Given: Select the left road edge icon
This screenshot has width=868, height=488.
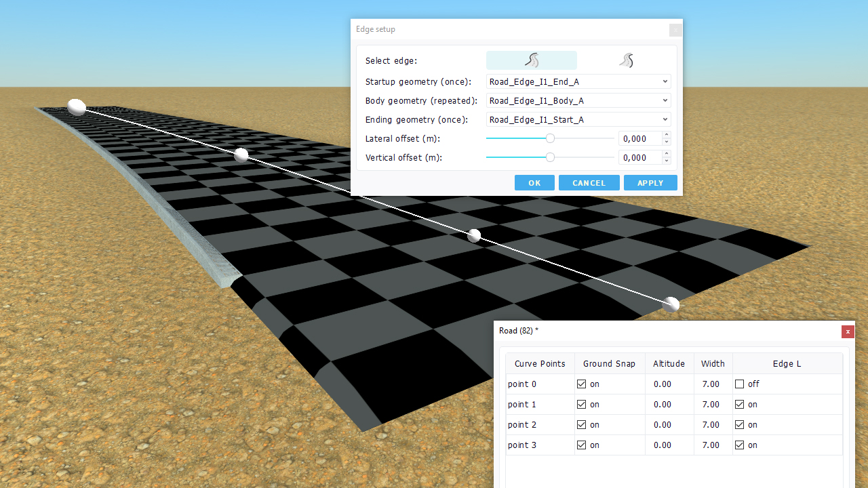Looking at the screenshot, I should tap(532, 60).
